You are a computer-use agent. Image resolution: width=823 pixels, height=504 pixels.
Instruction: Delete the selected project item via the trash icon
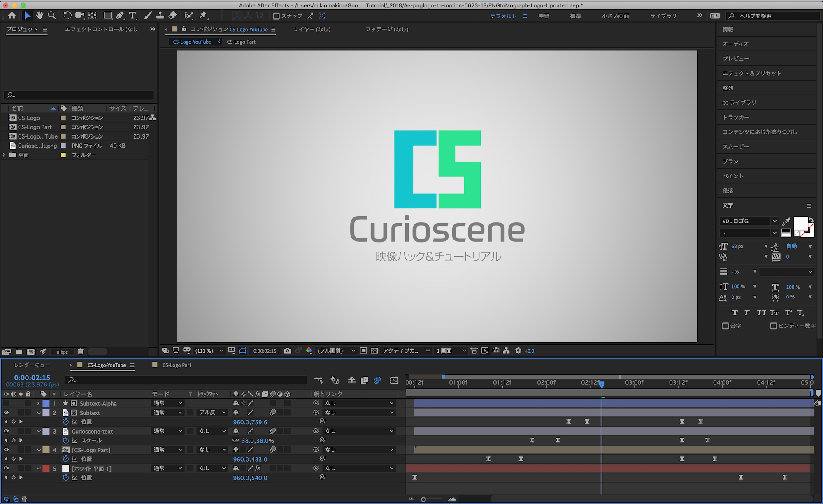coord(81,351)
